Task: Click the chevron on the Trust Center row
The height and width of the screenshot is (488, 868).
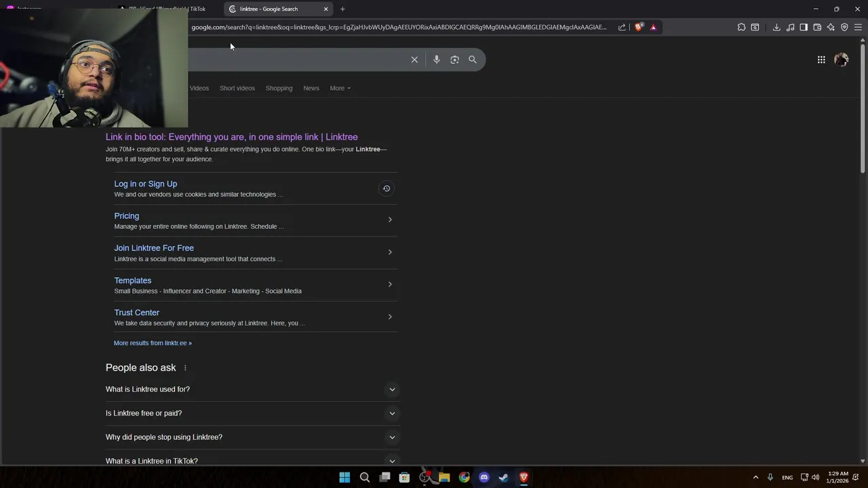Action: tap(390, 317)
